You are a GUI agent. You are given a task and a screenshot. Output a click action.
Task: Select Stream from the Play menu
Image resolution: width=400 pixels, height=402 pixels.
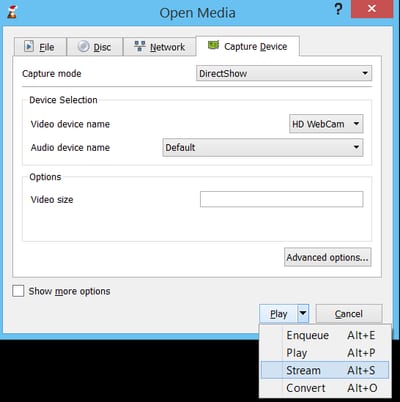(325, 370)
